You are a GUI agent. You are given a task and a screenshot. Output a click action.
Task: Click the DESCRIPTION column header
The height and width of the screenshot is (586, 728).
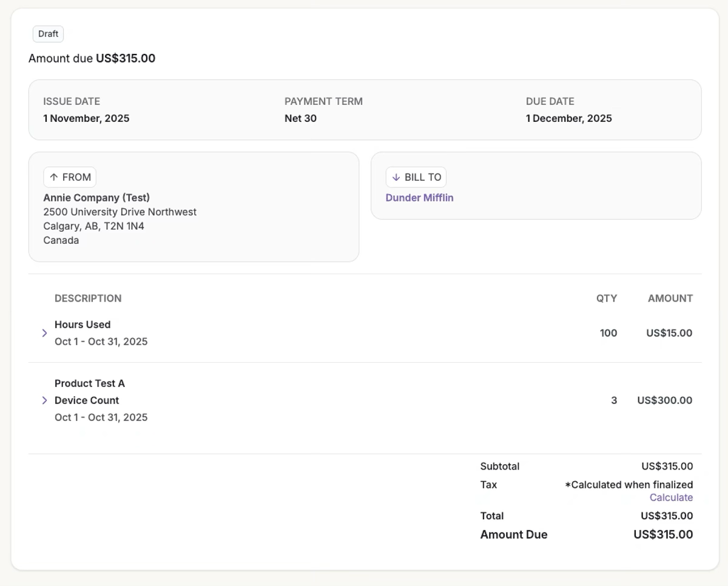pyautogui.click(x=88, y=298)
